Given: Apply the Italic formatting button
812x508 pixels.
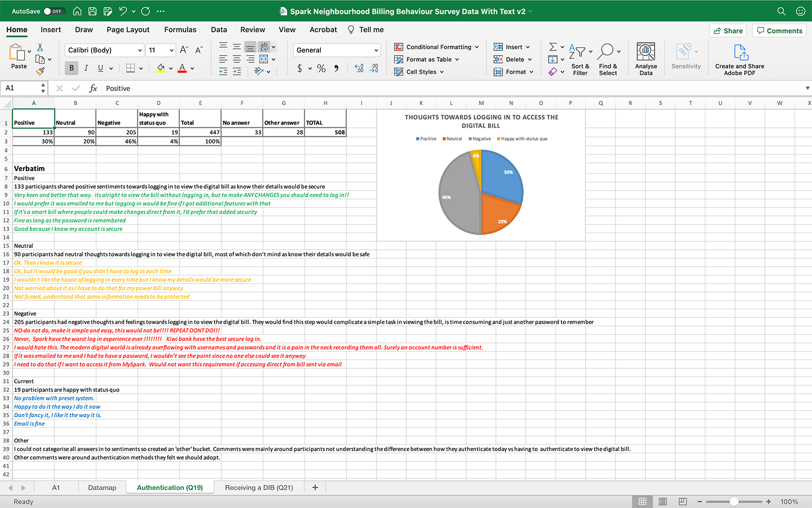Looking at the screenshot, I should [x=86, y=68].
